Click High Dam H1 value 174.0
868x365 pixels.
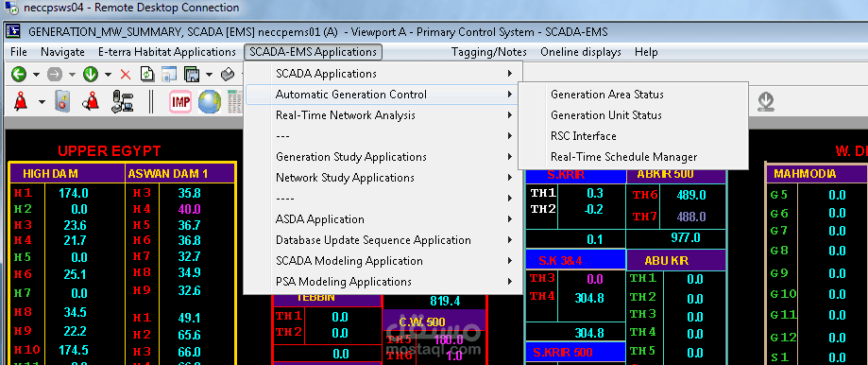[74, 193]
